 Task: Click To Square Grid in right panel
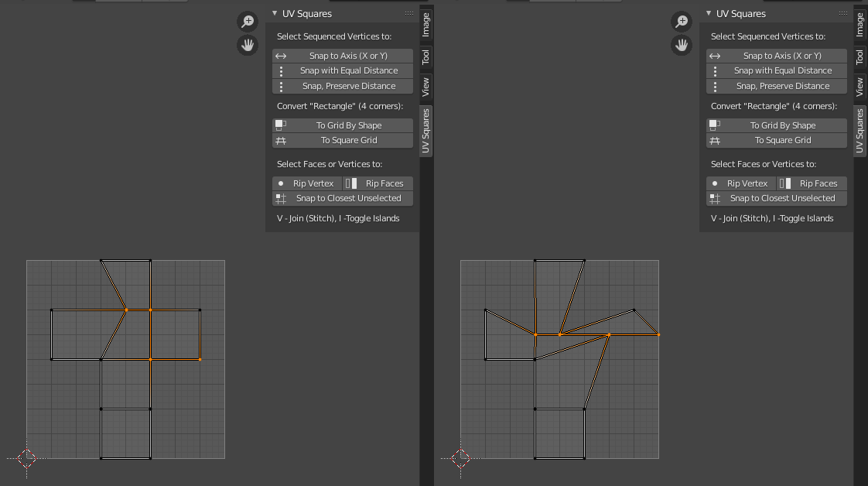777,141
